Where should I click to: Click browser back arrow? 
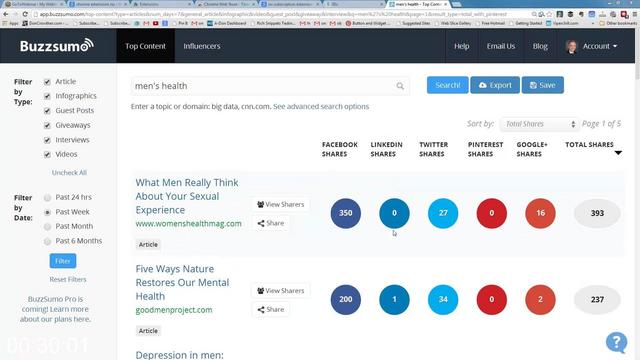coord(6,14)
